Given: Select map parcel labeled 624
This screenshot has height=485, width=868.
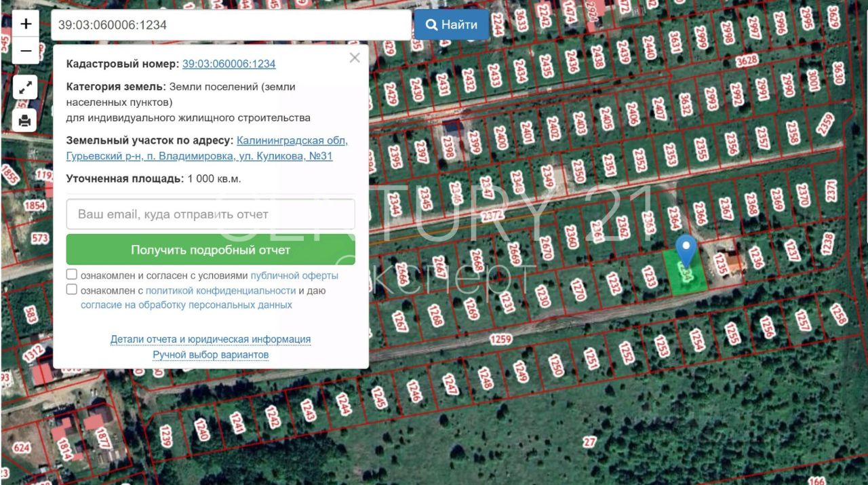Looking at the screenshot, I should (22, 447).
